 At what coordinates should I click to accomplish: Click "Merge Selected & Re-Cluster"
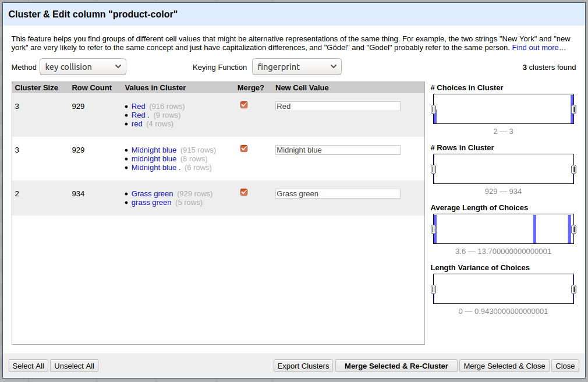pos(396,366)
